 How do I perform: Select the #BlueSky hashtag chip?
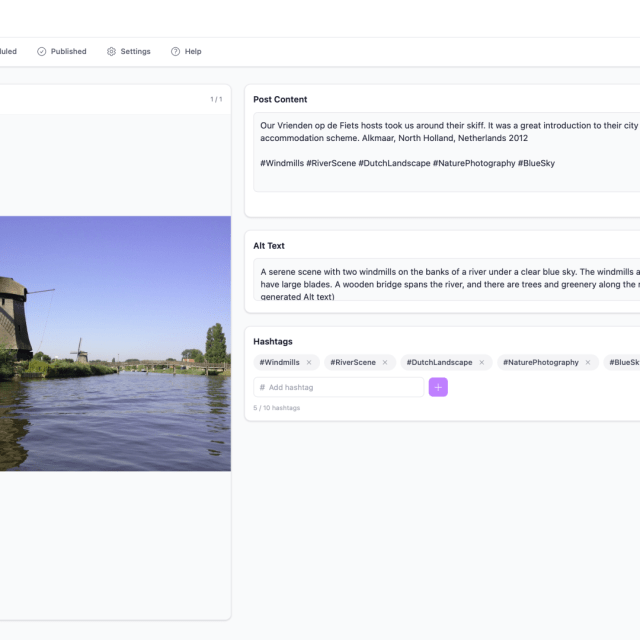[625, 362]
